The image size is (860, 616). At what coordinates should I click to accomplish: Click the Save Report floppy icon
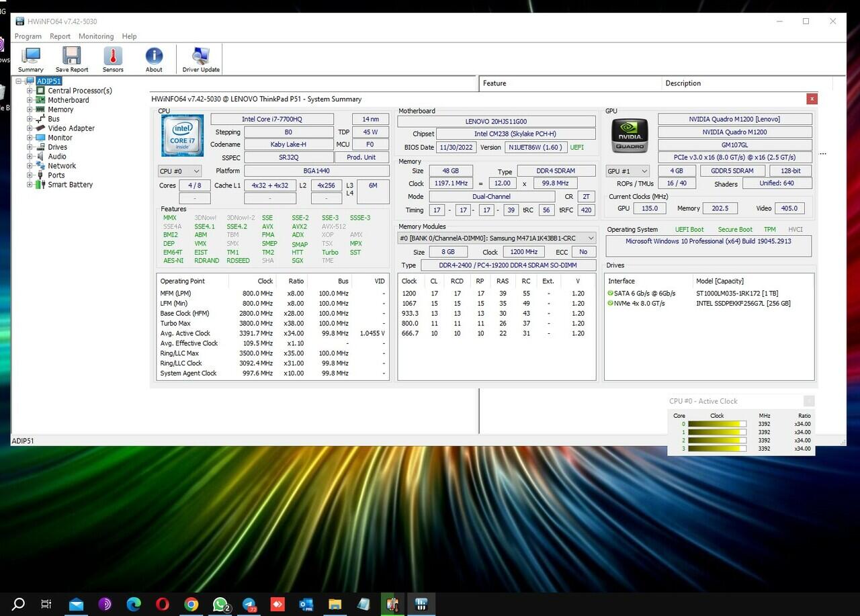(72, 59)
